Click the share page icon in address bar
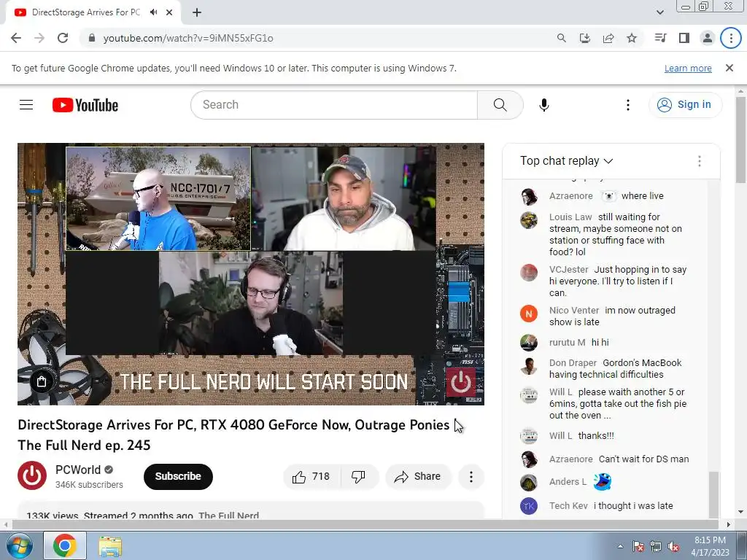This screenshot has width=747, height=560. tap(608, 38)
